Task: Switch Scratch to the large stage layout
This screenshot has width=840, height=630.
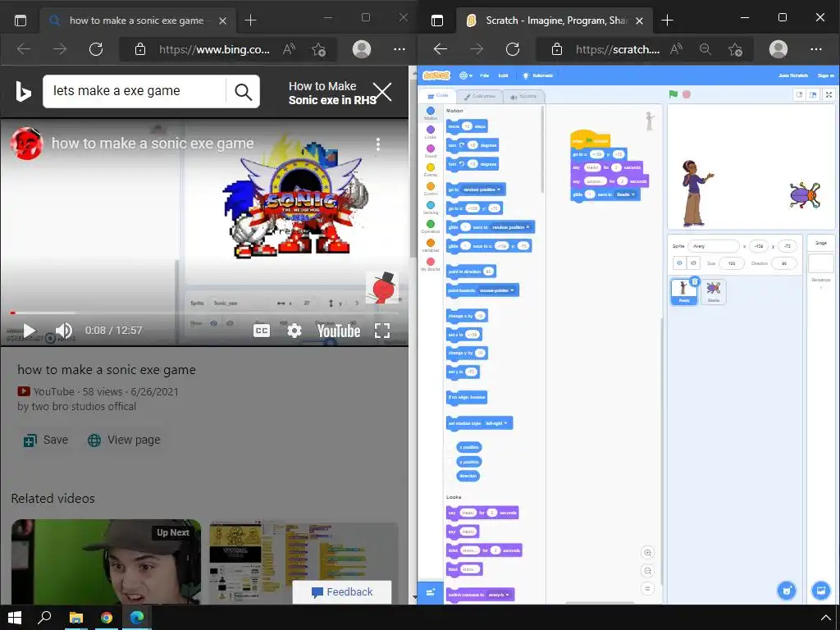Action: [813, 95]
